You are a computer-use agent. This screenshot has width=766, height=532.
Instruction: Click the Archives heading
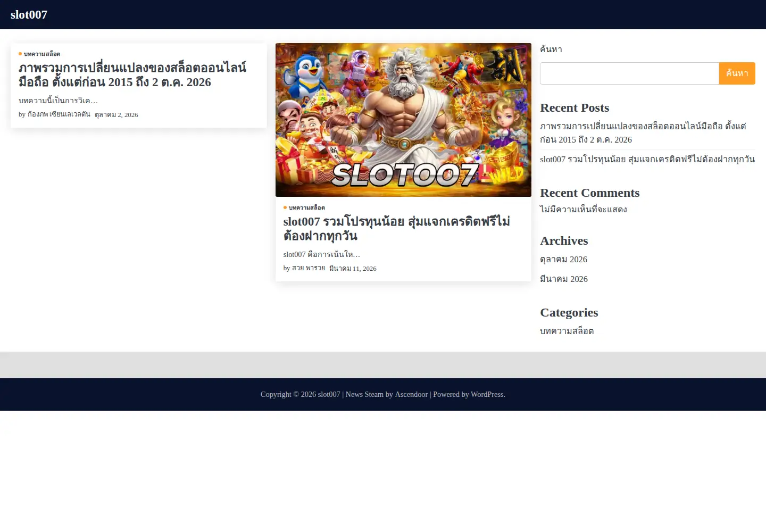pos(564,240)
